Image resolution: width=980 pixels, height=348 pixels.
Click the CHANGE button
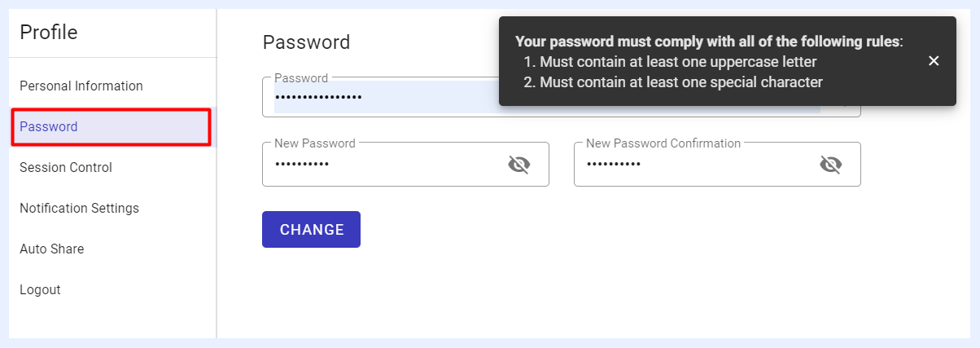point(311,229)
